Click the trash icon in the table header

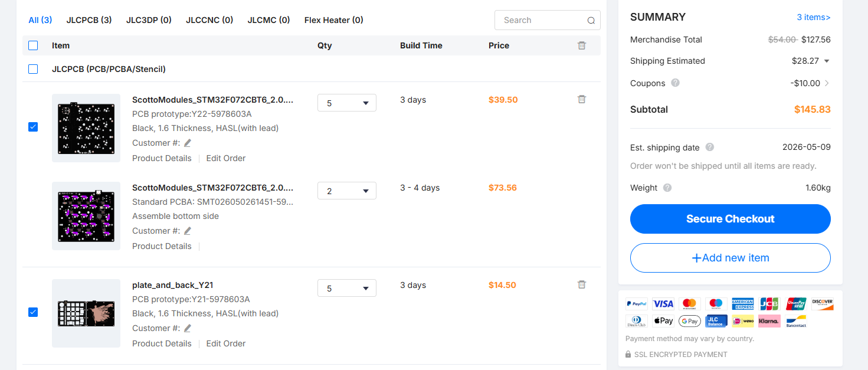tap(582, 45)
